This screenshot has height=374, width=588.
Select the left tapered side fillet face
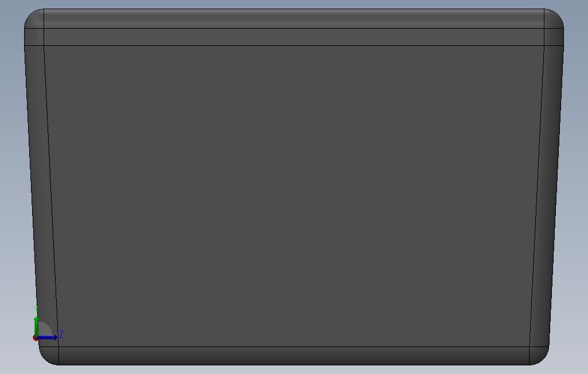(41, 195)
